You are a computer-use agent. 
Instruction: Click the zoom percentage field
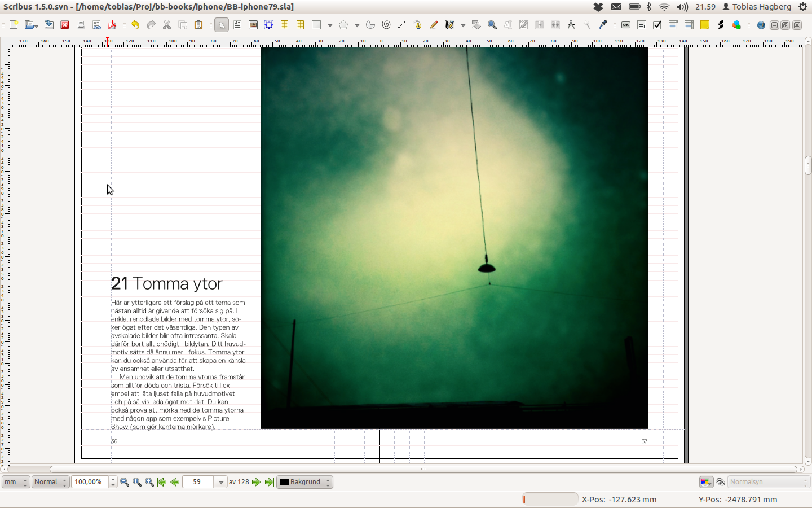pyautogui.click(x=90, y=482)
